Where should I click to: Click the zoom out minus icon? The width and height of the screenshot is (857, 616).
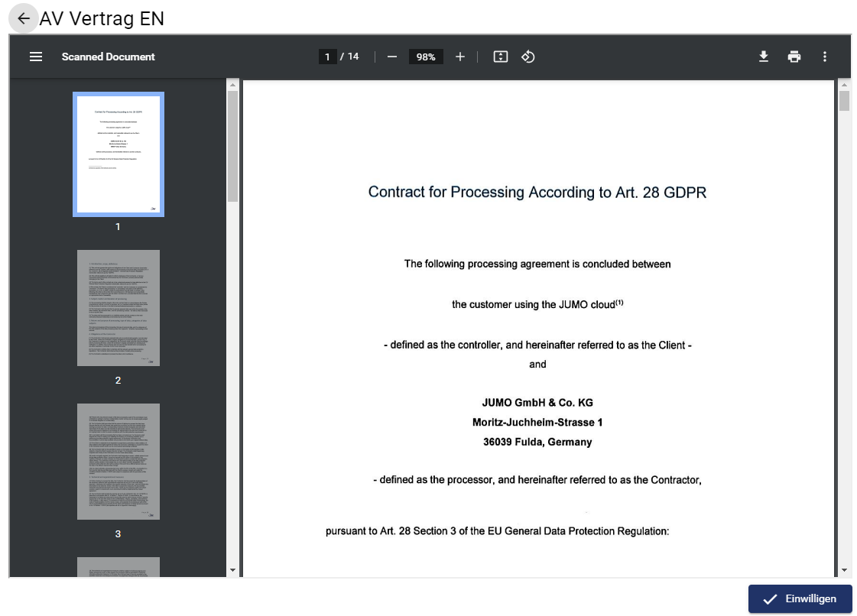point(392,57)
